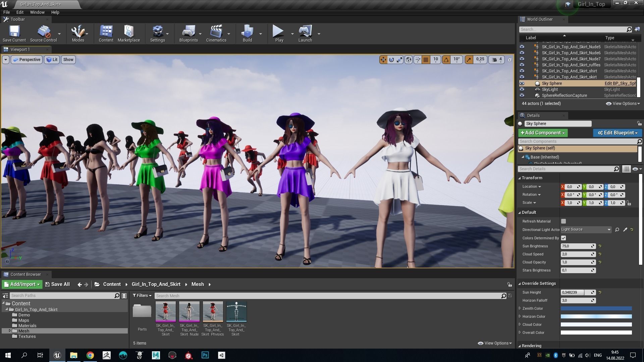Open the Directional Light Actor dropdown
Screen dimensions: 644x362
coord(586,230)
